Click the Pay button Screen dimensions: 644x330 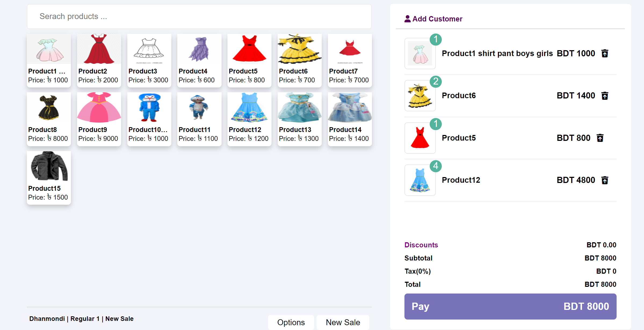pyautogui.click(x=510, y=306)
